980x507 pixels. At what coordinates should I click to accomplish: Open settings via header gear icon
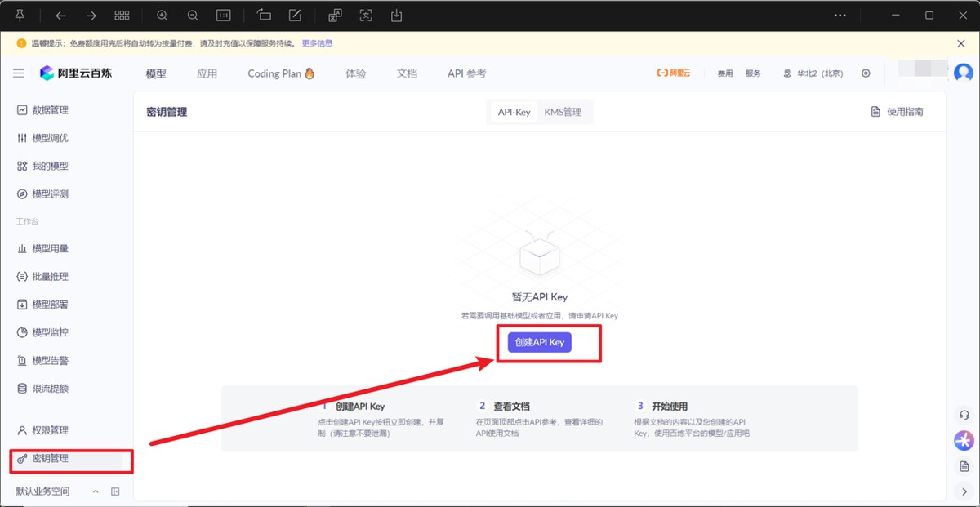click(866, 73)
